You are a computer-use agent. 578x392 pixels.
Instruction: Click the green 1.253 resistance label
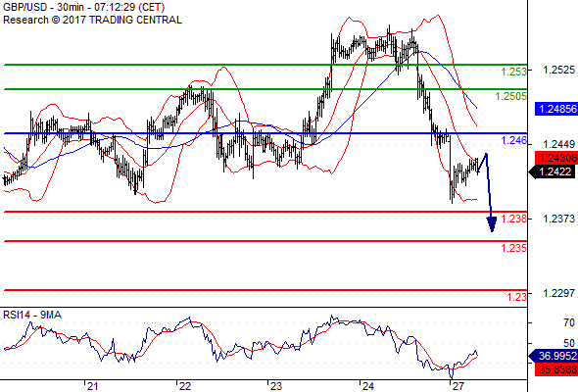(514, 72)
